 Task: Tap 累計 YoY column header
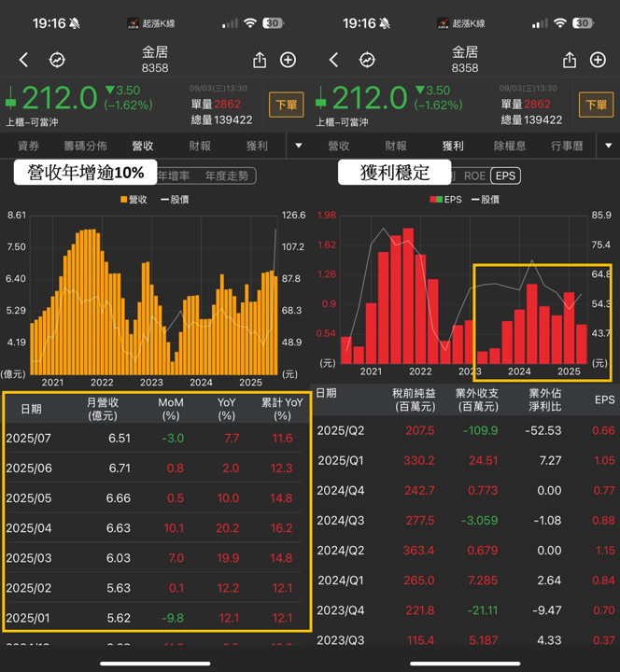[x=282, y=409]
